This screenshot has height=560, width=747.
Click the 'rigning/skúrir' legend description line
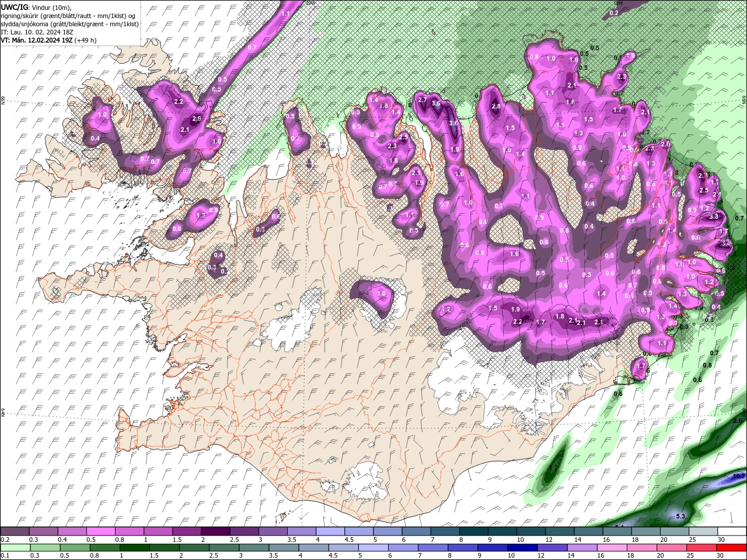pyautogui.click(x=68, y=16)
